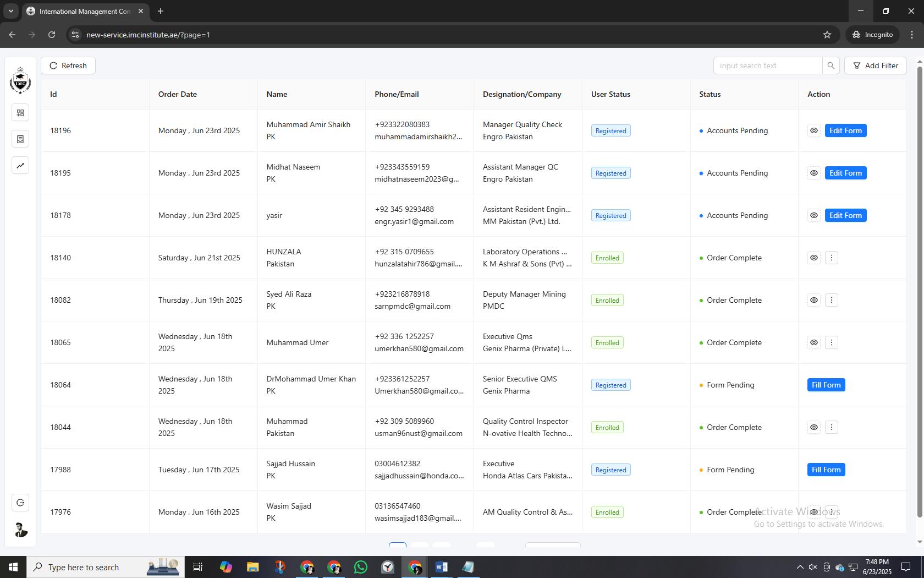This screenshot has width=924, height=578.
Task: Bookmark this page with star icon
Action: [827, 35]
